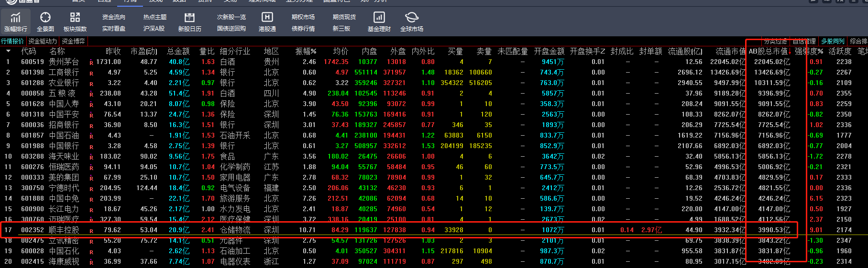Viewport: 868px width, 268px height.
Task: Select the 海天味业 stock name
Action: pos(64,156)
